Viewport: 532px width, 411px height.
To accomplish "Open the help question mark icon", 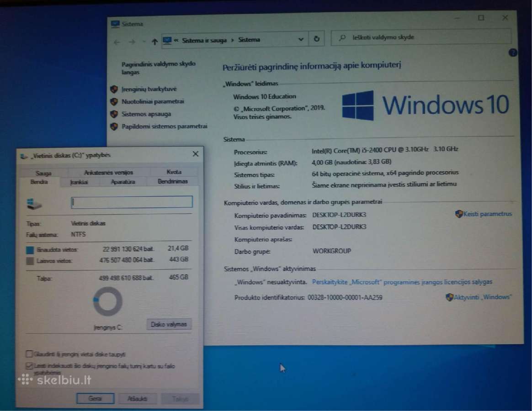I will coord(513,53).
